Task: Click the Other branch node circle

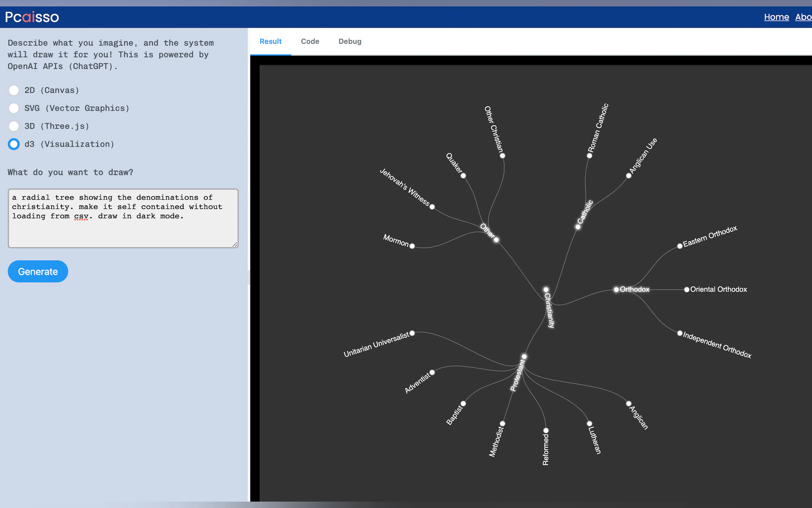Action: point(496,240)
